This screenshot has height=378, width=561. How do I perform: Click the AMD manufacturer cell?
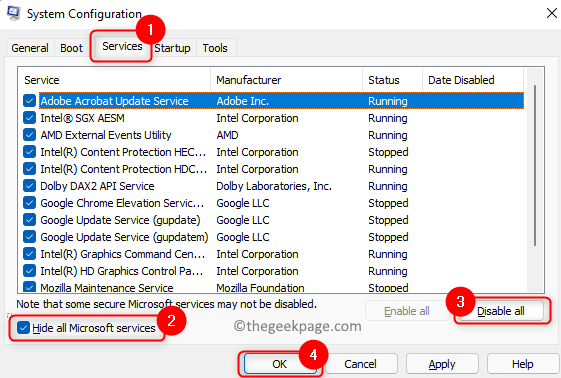point(227,135)
